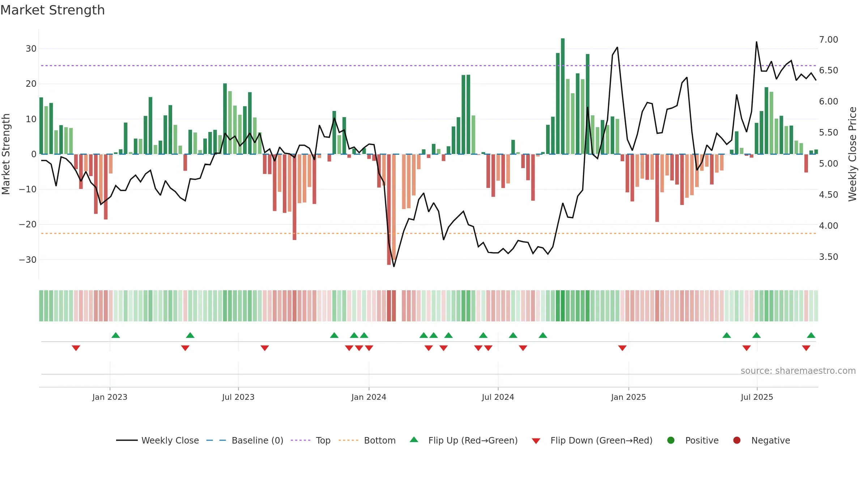868x488 pixels.
Task: Toggle the Negative legend entry
Action: (x=761, y=440)
